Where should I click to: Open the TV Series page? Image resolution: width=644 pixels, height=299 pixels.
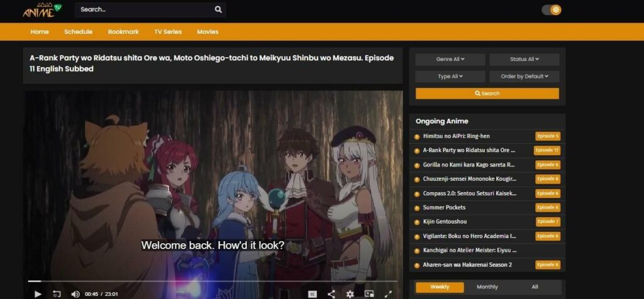[168, 31]
